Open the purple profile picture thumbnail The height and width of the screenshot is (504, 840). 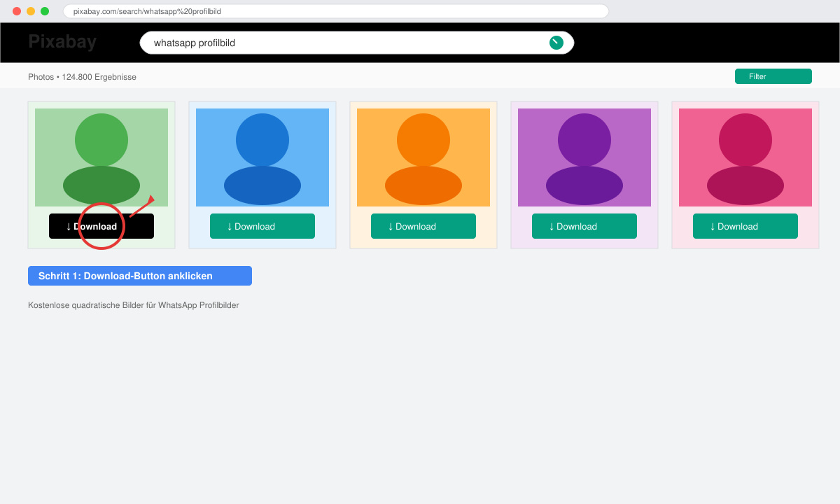click(584, 157)
